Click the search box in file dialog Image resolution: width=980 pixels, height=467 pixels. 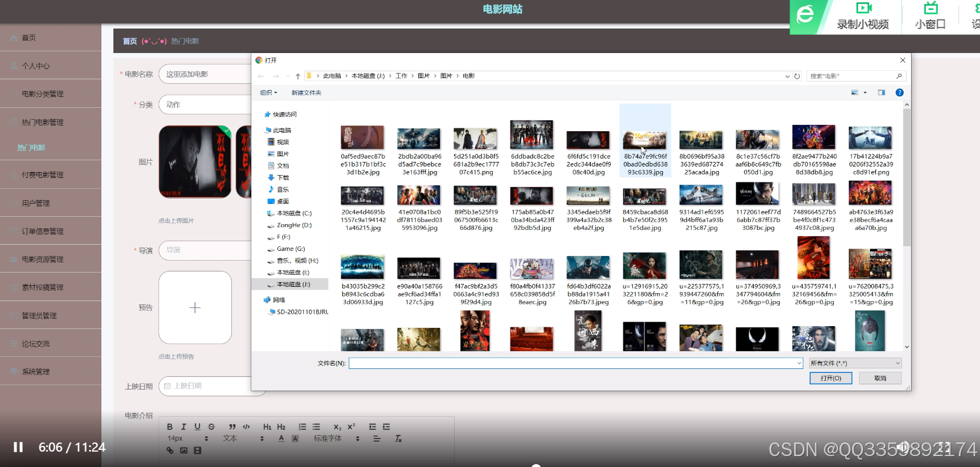pos(856,76)
